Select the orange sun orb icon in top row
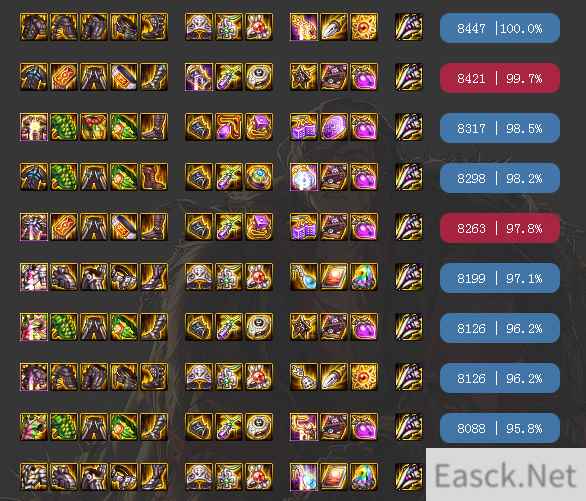The image size is (586, 501). tap(364, 27)
